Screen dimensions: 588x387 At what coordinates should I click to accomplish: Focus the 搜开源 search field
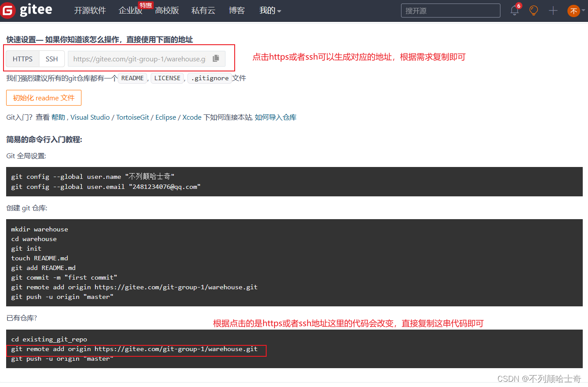pyautogui.click(x=451, y=11)
